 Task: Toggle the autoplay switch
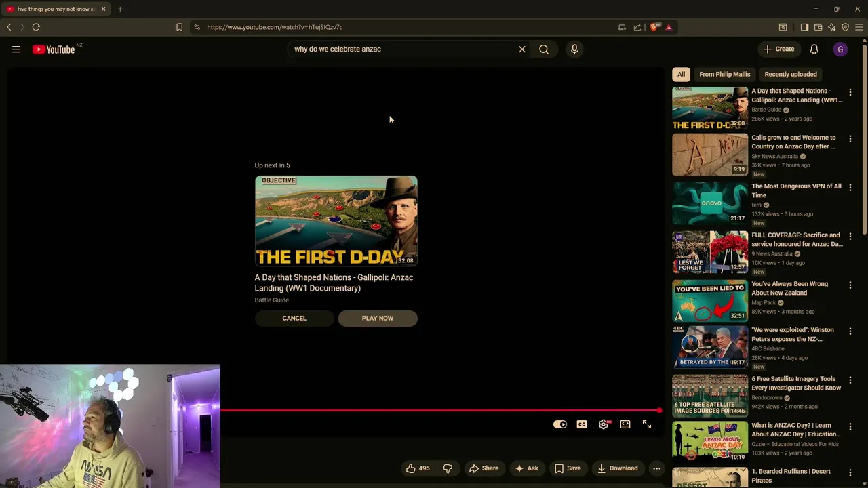point(560,424)
